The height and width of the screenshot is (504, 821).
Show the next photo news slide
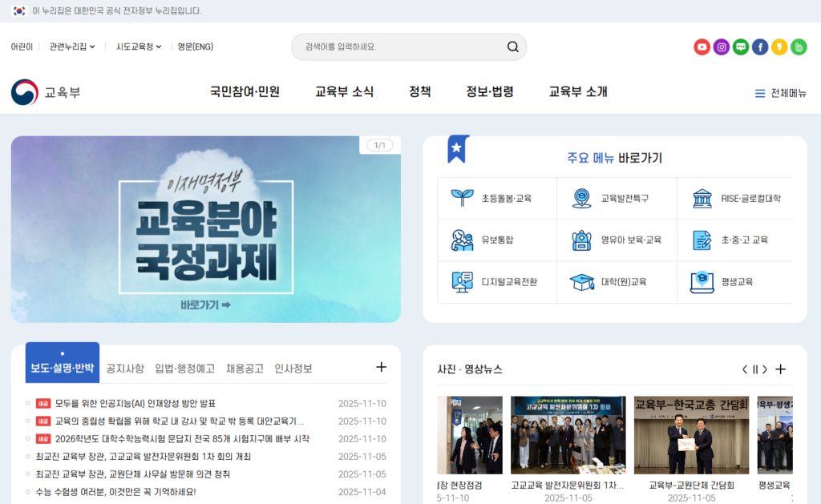(x=765, y=369)
